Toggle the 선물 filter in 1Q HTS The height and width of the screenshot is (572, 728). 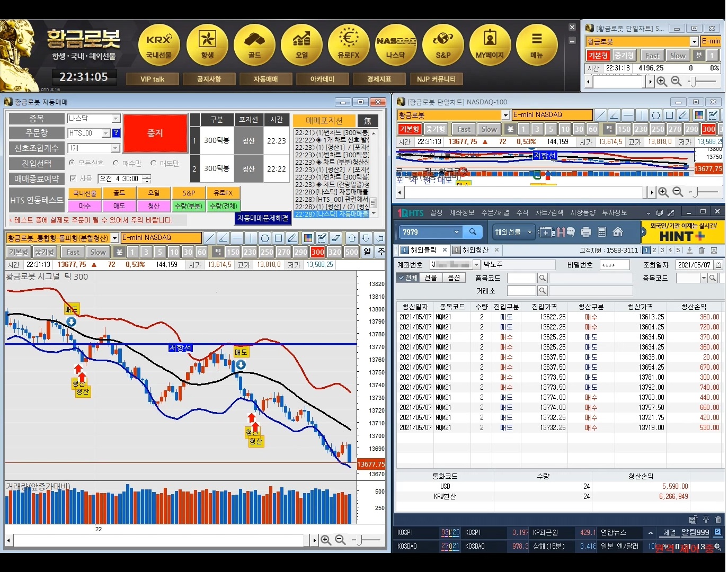(431, 278)
